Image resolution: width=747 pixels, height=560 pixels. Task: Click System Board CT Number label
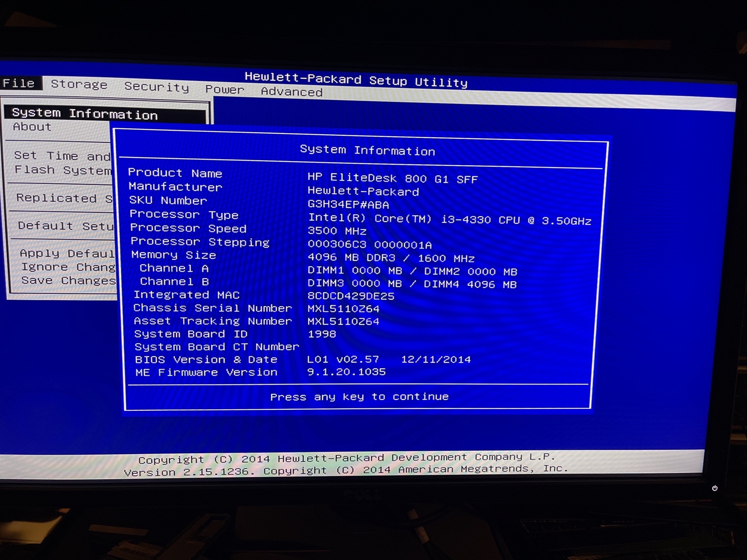coord(217,346)
